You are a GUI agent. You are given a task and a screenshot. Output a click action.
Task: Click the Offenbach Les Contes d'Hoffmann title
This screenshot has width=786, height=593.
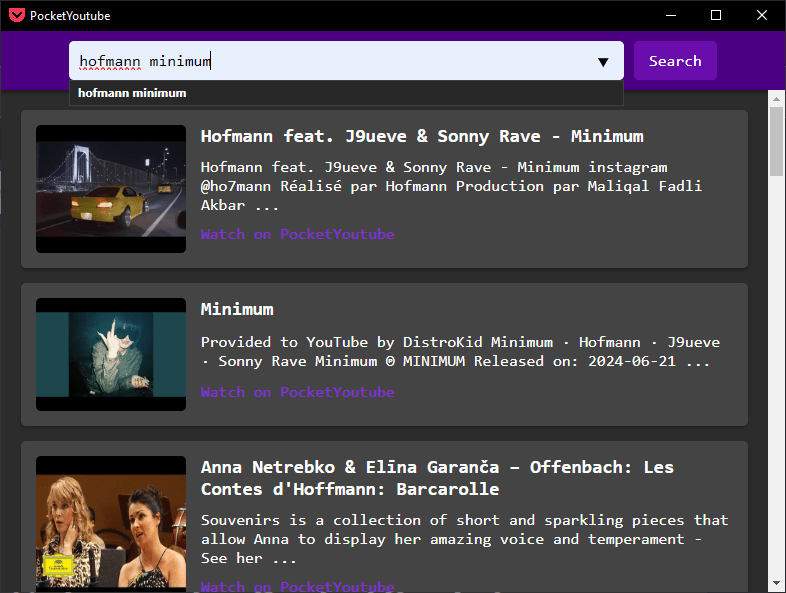click(437, 478)
